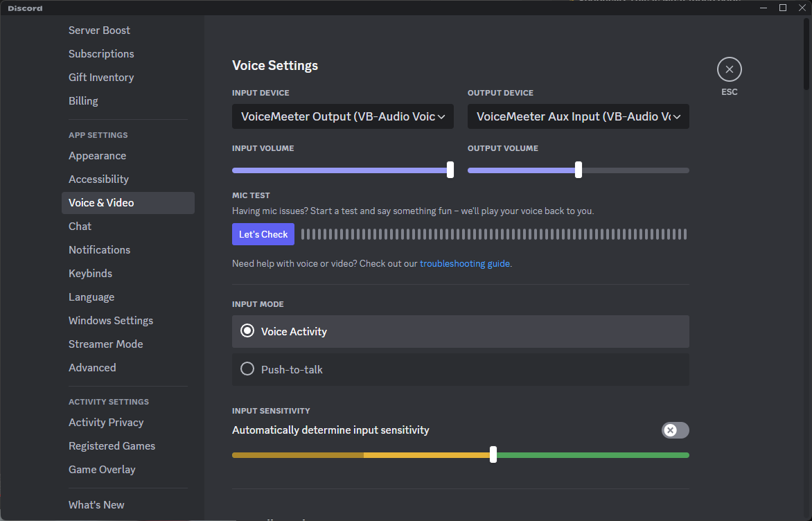
Task: Toggle automatic input sensitivity switch
Action: tap(675, 430)
